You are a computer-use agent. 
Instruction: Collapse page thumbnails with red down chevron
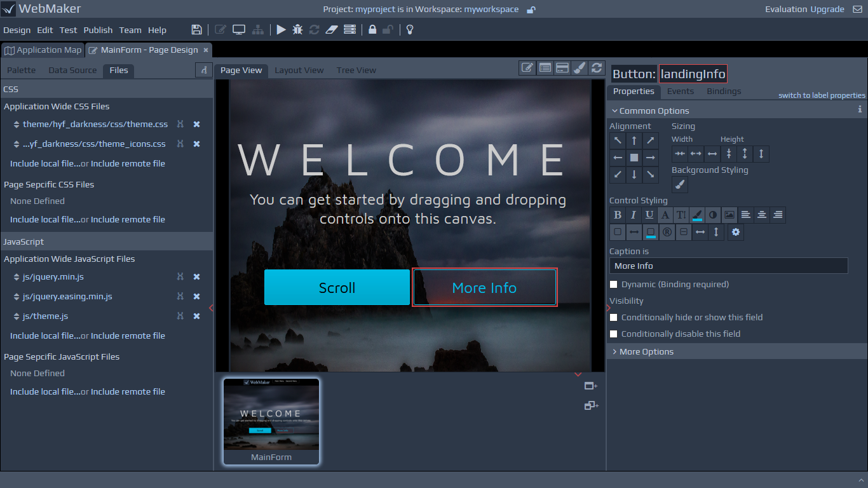tap(578, 374)
